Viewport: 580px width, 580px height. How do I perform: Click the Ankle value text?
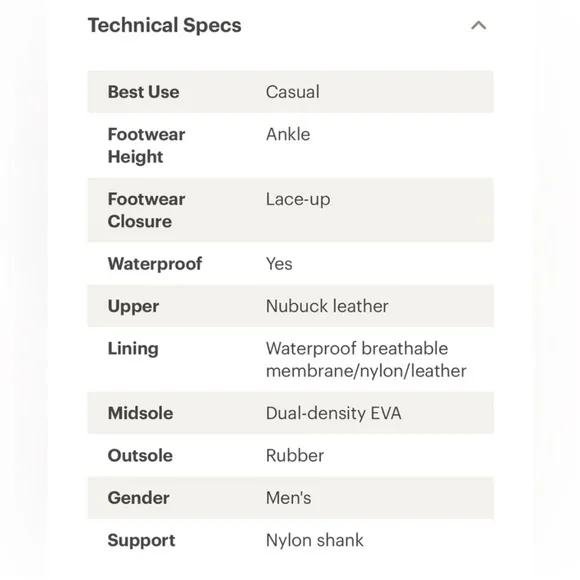(x=288, y=134)
